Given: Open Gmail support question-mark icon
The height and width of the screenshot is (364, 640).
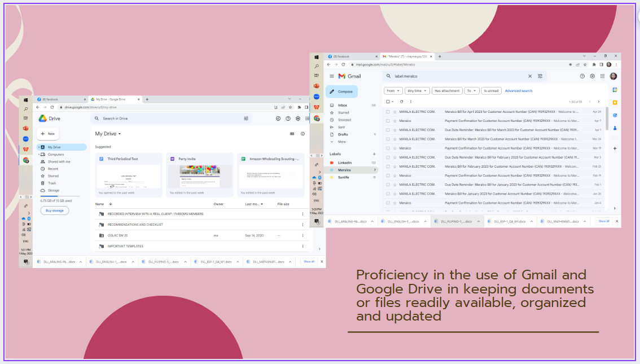Looking at the screenshot, I should pyautogui.click(x=582, y=76).
